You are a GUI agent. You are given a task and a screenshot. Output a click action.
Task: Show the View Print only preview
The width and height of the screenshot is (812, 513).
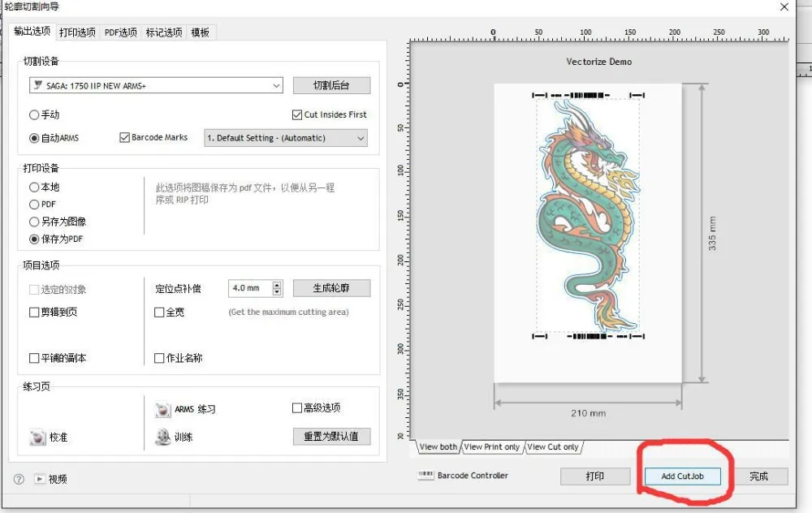[491, 446]
